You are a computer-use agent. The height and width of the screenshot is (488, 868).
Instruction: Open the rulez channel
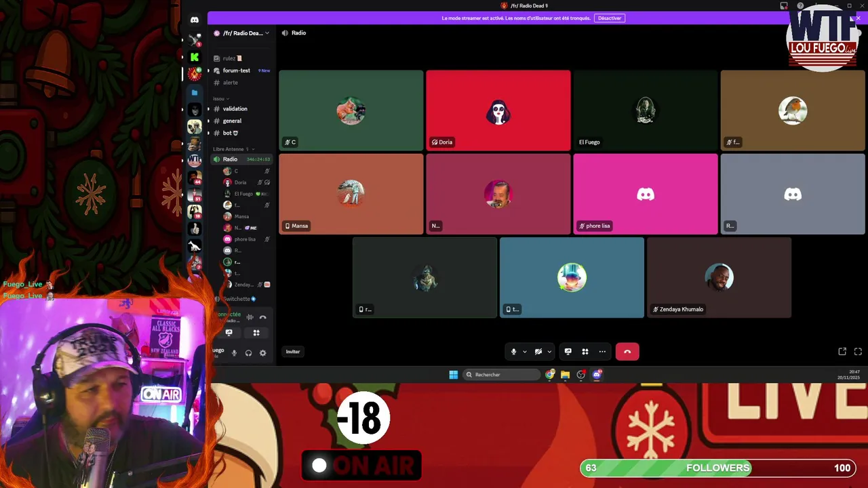point(241,58)
